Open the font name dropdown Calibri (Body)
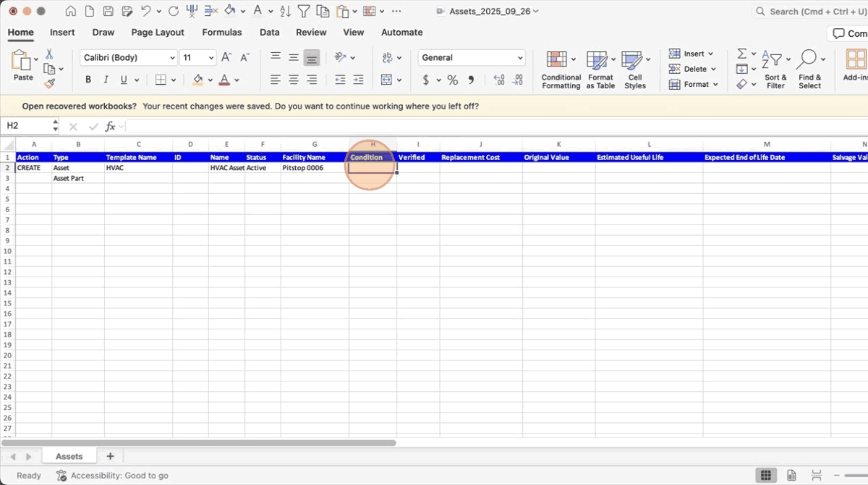This screenshot has height=485, width=868. pyautogui.click(x=128, y=58)
